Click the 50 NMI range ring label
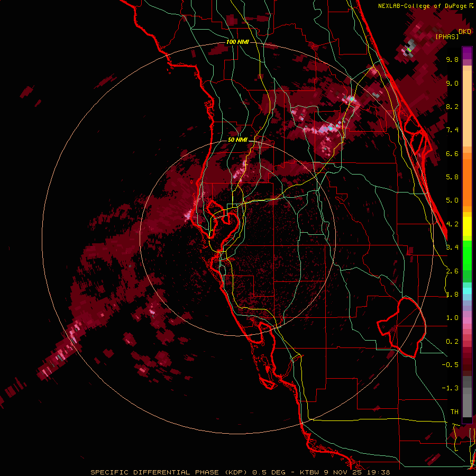Screen dimensions: 476x476 (x=237, y=140)
